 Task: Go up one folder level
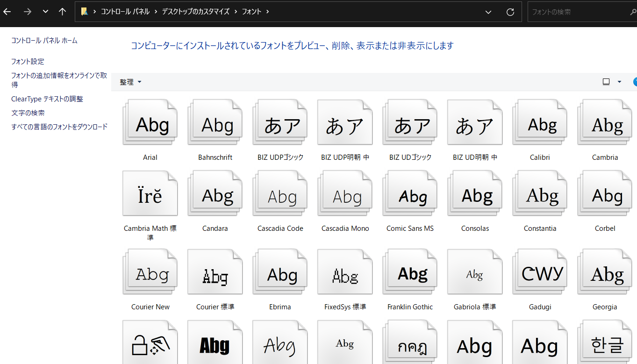coord(62,11)
